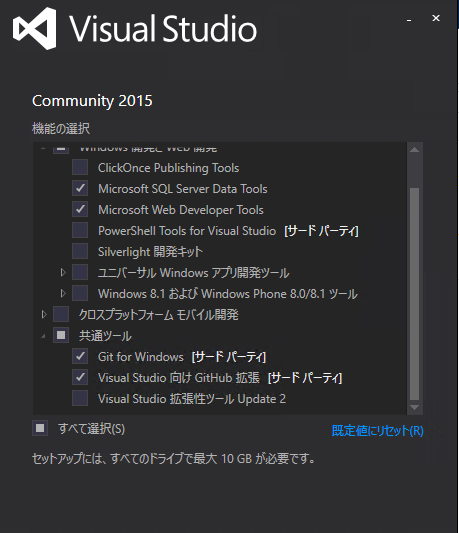The width and height of the screenshot is (459, 533).
Task: Expand ユニバーサル Windows アプリ開発ツール node
Action: pos(63,273)
